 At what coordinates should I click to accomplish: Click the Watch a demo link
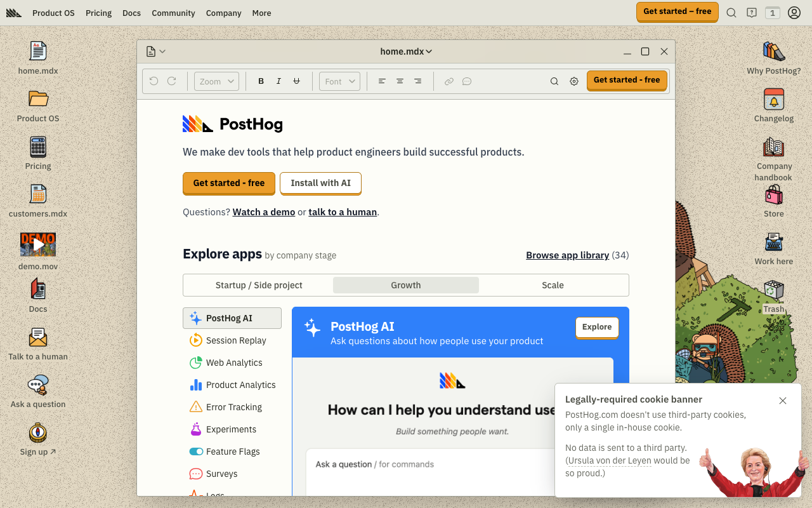[x=264, y=211]
